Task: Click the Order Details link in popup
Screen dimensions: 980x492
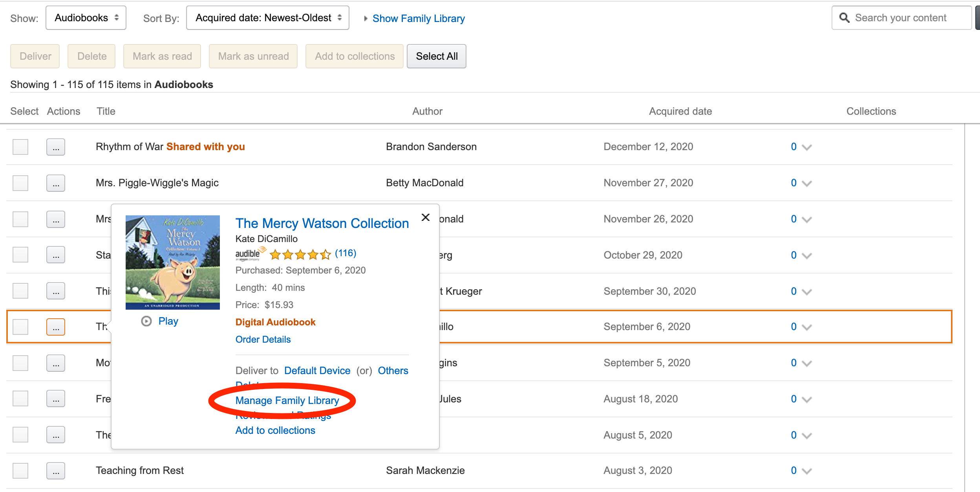Action: pyautogui.click(x=262, y=339)
